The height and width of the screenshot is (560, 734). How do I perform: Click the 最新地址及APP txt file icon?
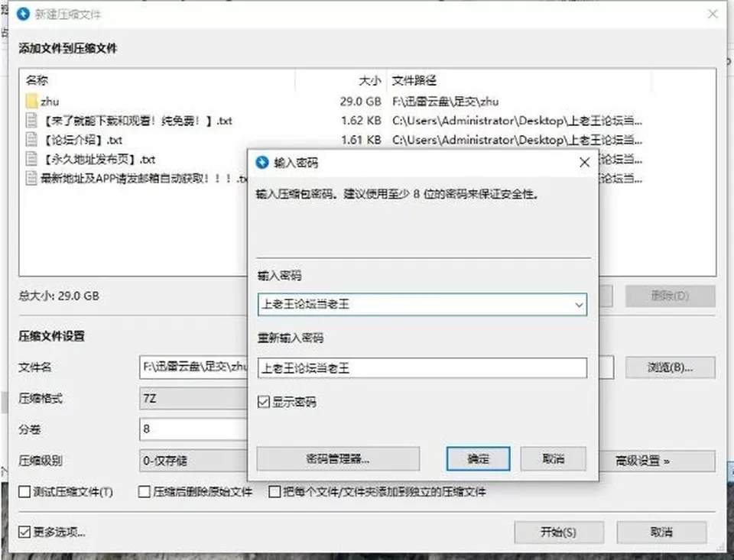pyautogui.click(x=31, y=178)
